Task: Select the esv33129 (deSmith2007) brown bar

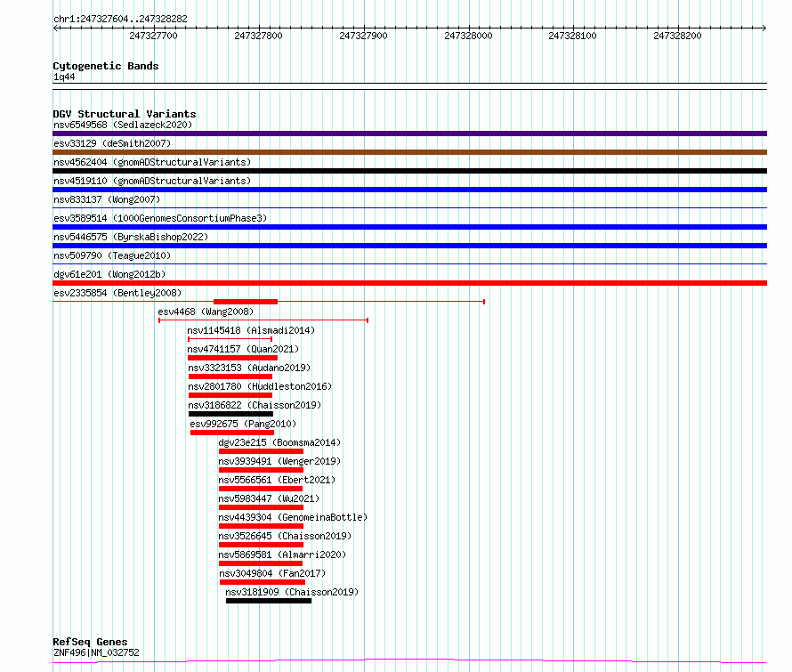Action: tap(409, 152)
